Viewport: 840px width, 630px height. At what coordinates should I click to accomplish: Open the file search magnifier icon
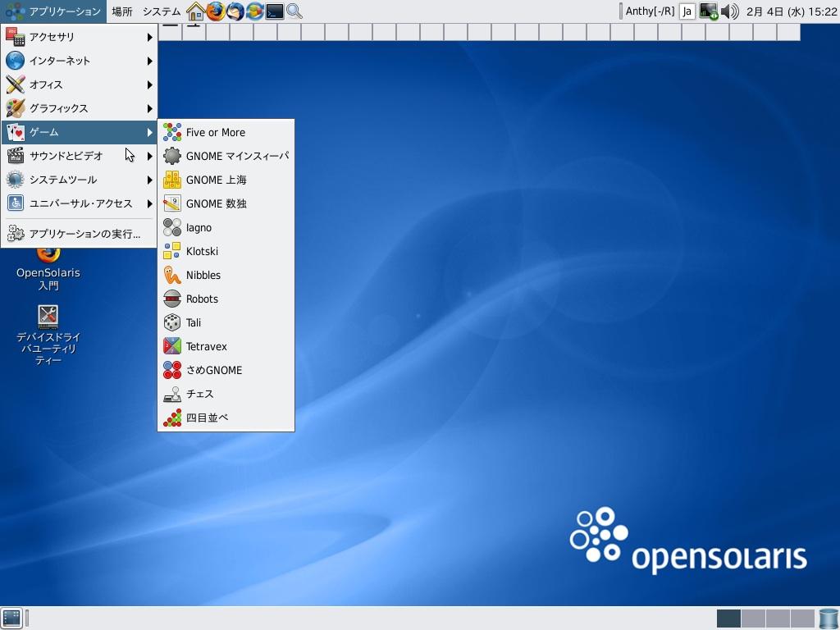pyautogui.click(x=294, y=11)
